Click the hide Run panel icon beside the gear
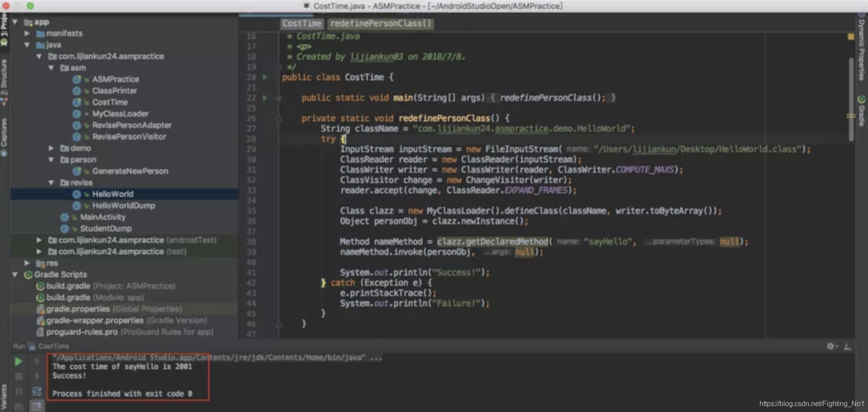 point(847,346)
